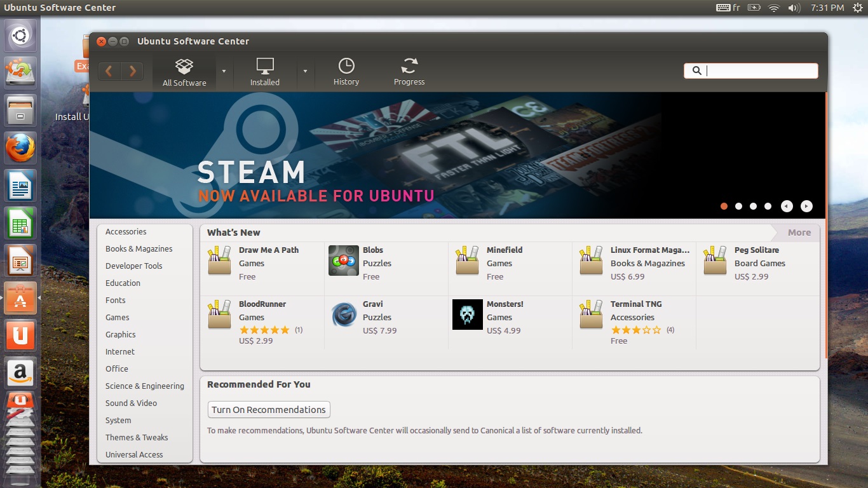Open the Games category
The width and height of the screenshot is (868, 488).
117,318
